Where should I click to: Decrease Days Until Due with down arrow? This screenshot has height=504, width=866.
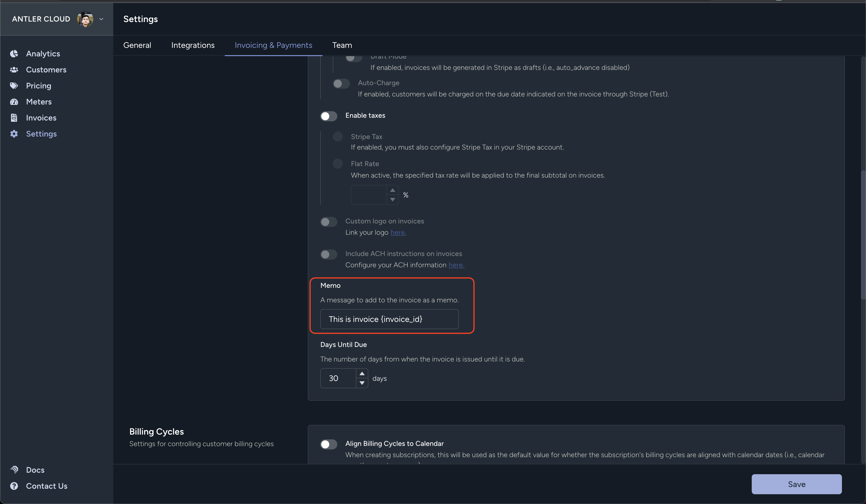(362, 383)
